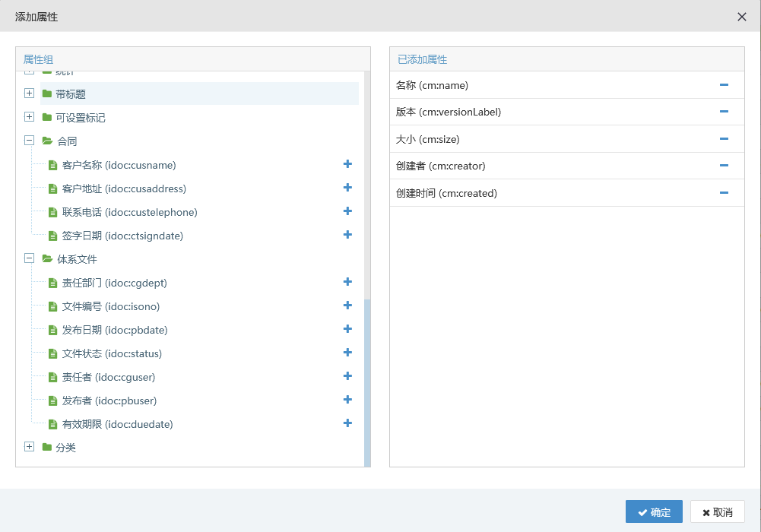Click the attribute tree vertical scrollbar

coord(367,380)
